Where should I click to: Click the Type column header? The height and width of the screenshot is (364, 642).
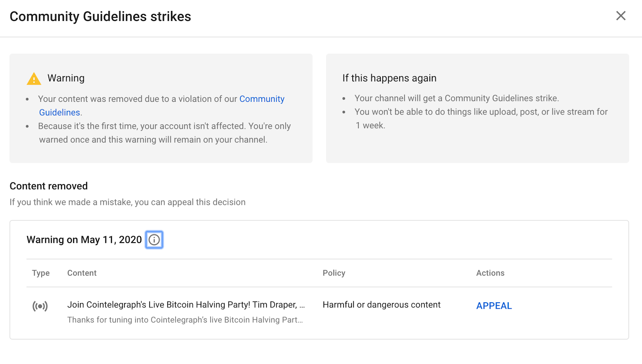pos(41,273)
